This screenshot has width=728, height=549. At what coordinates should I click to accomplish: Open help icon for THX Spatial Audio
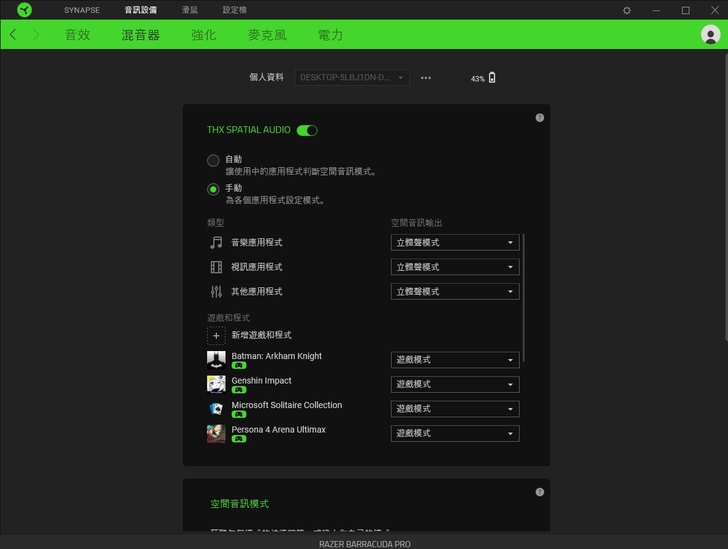pyautogui.click(x=540, y=118)
